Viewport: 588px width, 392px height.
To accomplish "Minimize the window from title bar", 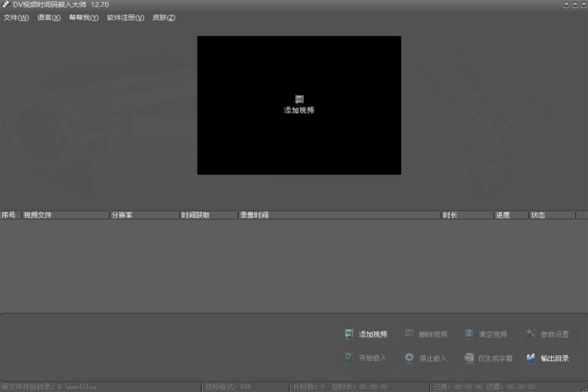I will pos(566,5).
